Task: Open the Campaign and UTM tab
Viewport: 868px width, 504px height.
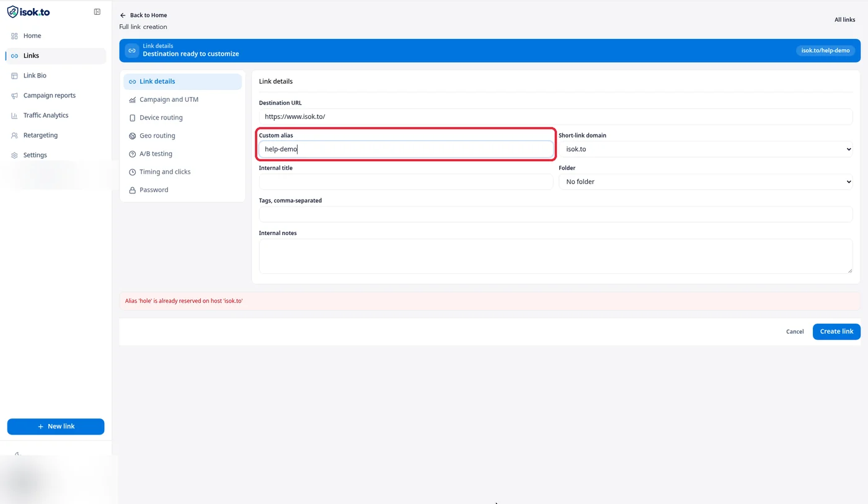Action: 182,100
